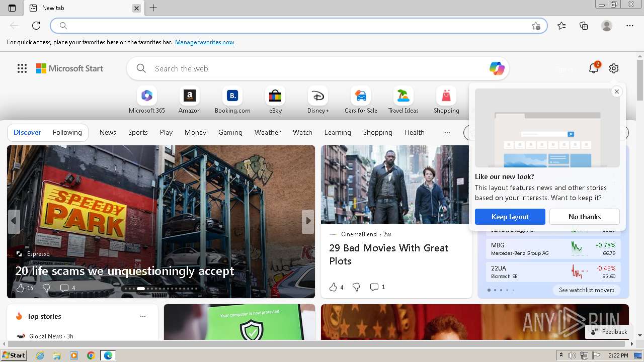The width and height of the screenshot is (644, 362).
Task: Open the notifications bell
Action: [594, 68]
